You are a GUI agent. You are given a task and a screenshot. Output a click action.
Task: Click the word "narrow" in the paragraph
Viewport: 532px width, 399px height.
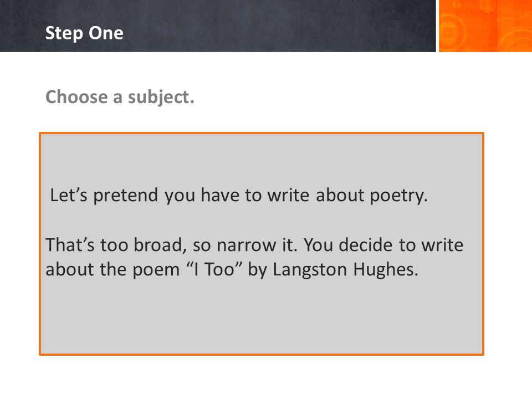coord(246,245)
